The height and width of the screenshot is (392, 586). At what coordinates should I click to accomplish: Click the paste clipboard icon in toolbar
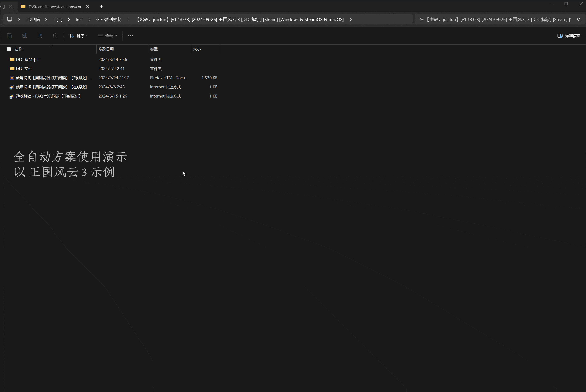(9, 36)
